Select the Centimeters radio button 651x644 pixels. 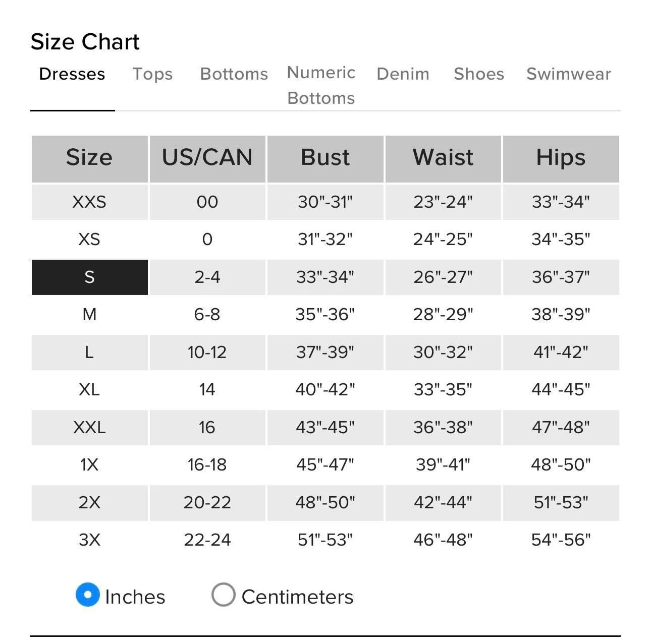point(224,595)
